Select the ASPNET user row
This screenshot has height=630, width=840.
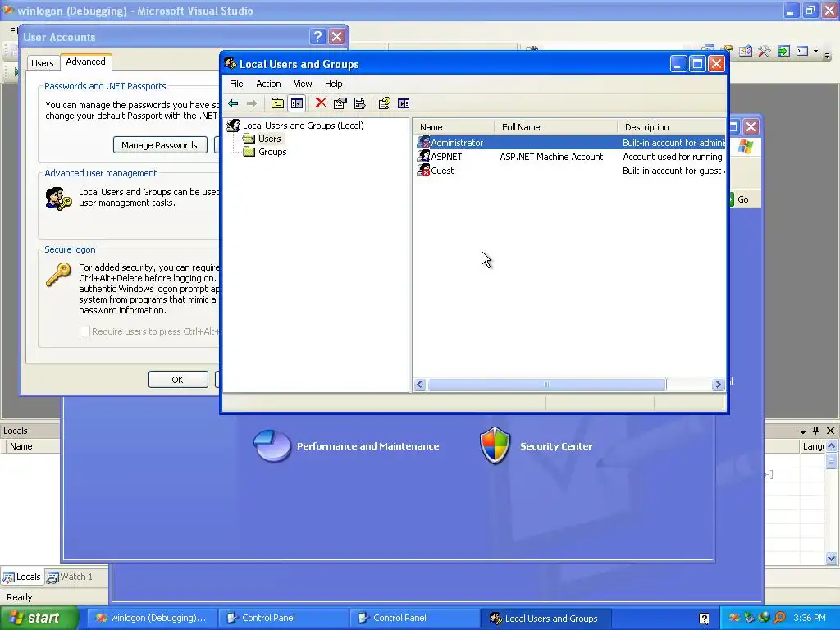[569, 157]
